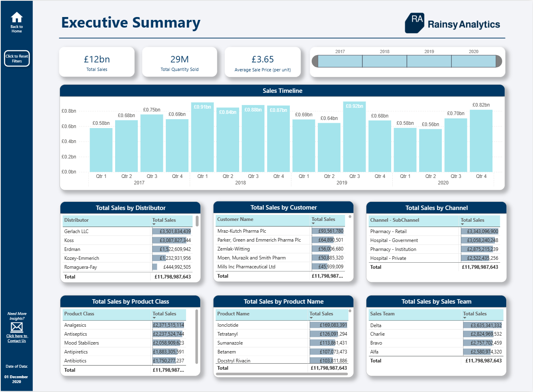The width and height of the screenshot is (533, 392).
Task: Click the Channel - SubChannel column header
Action: (x=394, y=220)
